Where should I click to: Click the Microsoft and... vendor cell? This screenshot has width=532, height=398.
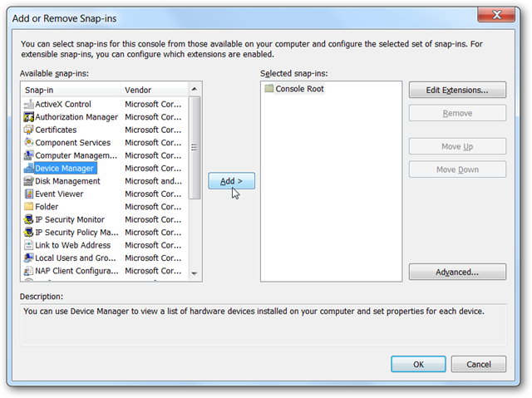pos(153,181)
